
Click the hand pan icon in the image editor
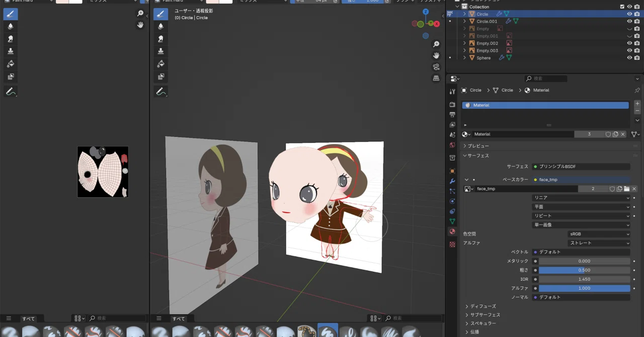[140, 25]
